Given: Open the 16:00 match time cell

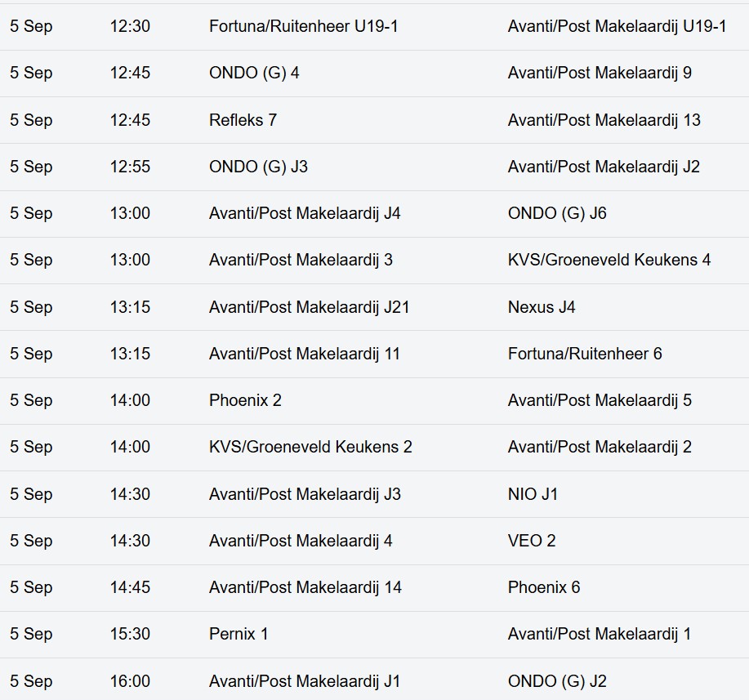Looking at the screenshot, I should pyautogui.click(x=130, y=681).
